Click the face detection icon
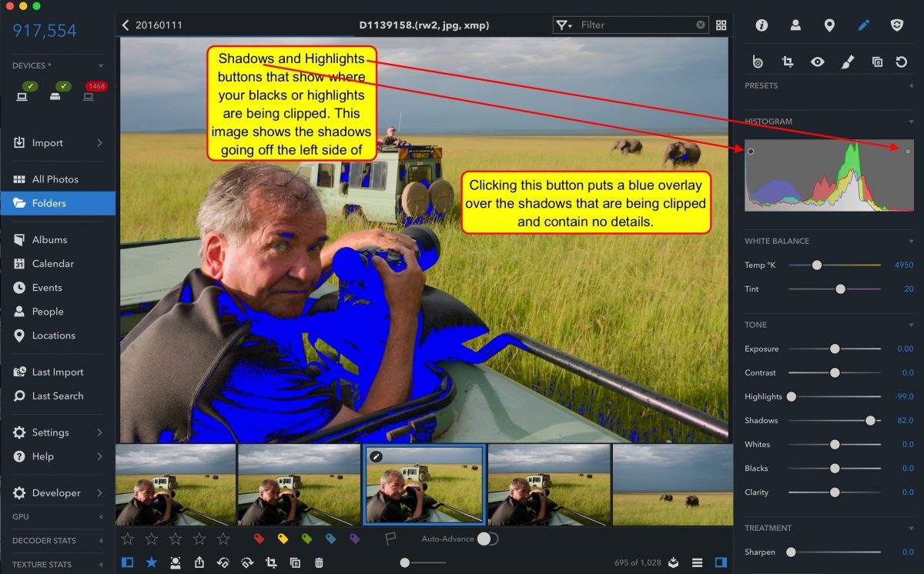The height and width of the screenshot is (574, 924). click(x=176, y=562)
